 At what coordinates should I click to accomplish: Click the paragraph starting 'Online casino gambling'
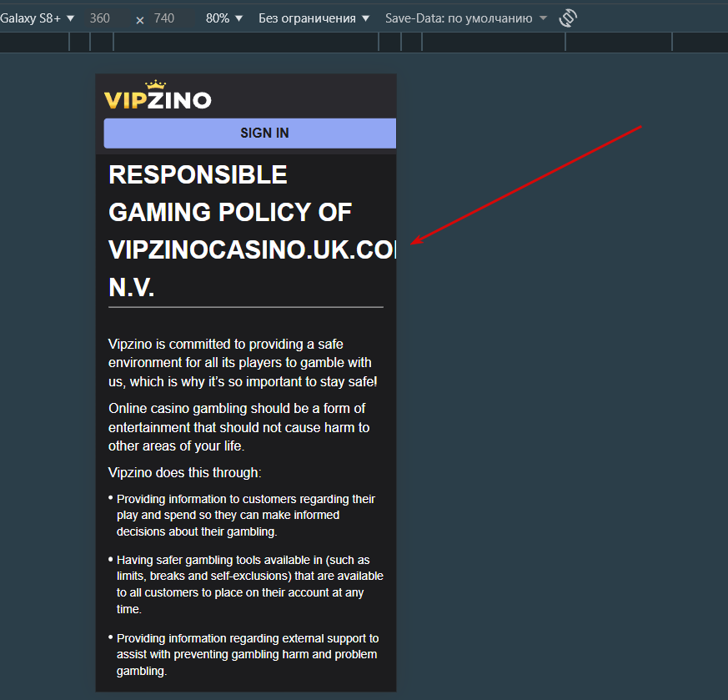pos(239,427)
